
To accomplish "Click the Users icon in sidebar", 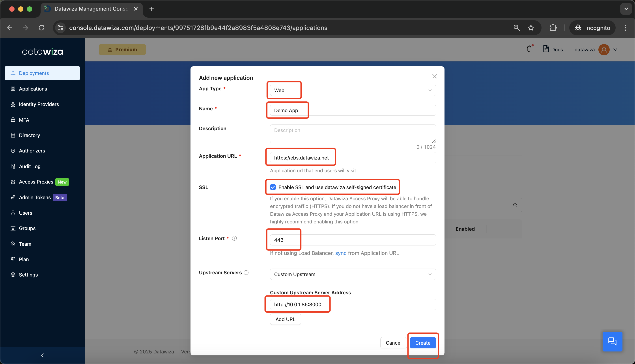I will coord(13,213).
